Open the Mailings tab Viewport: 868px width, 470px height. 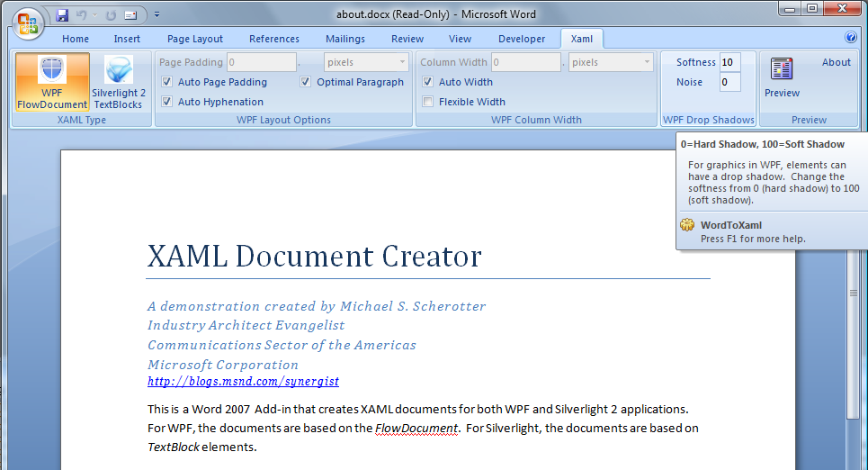tap(345, 39)
